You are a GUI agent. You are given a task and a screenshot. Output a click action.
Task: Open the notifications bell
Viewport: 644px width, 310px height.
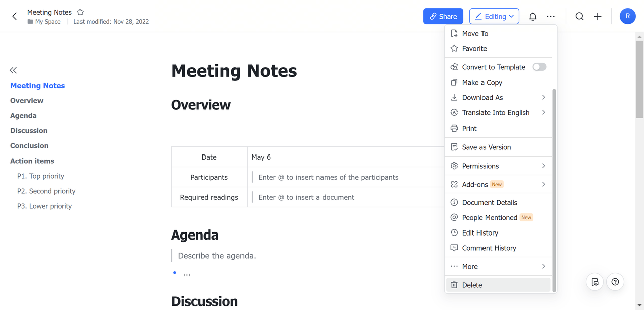click(x=532, y=16)
